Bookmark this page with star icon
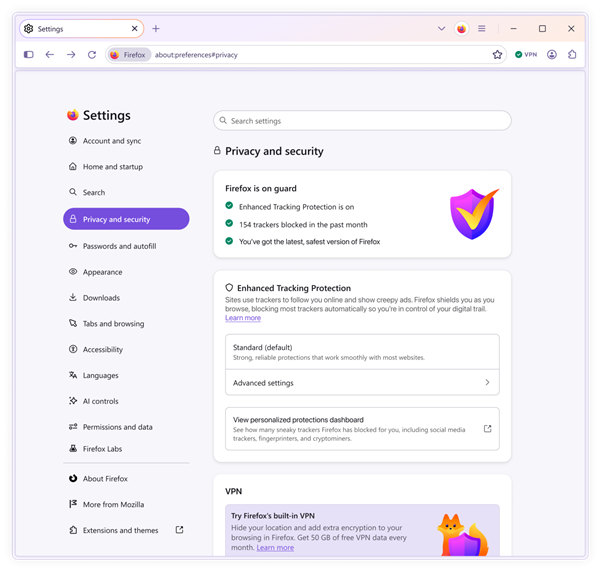Screen dimensions: 600x571 [497, 55]
